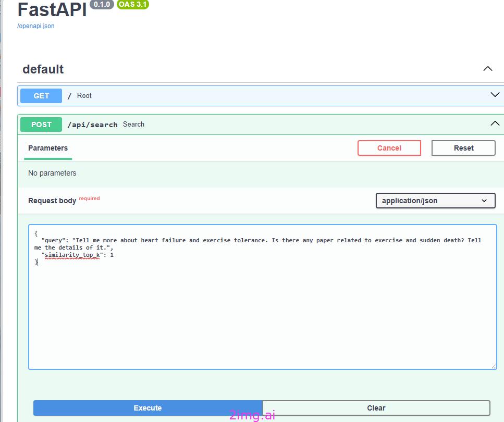Execute the search request

[148, 408]
